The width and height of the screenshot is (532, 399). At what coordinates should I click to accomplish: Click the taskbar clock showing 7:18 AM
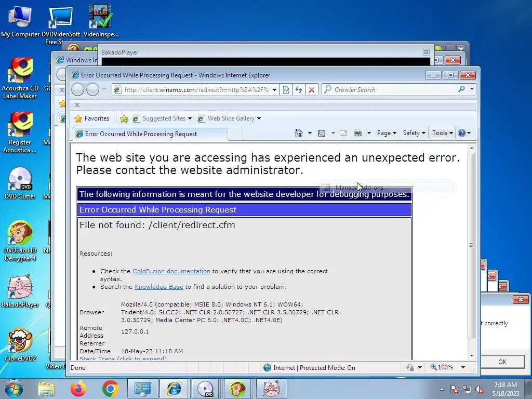tap(506, 389)
